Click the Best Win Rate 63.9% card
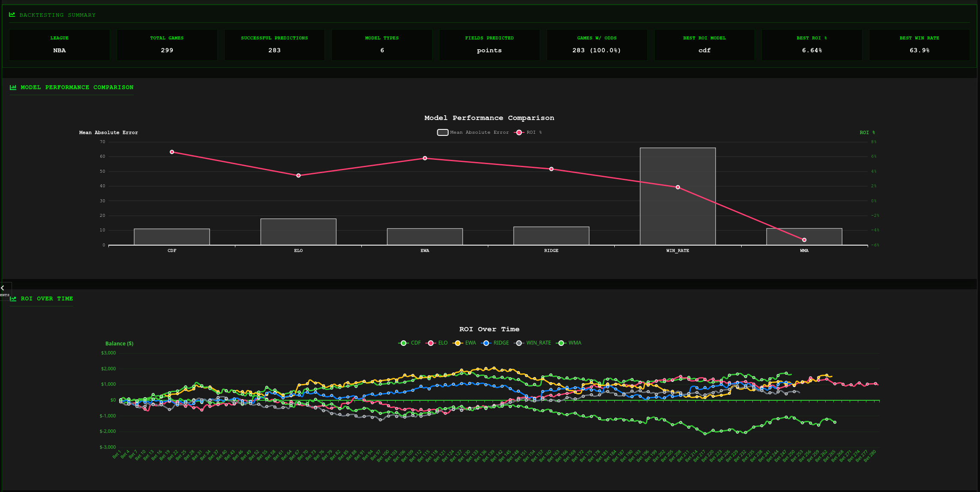The height and width of the screenshot is (492, 980). click(919, 45)
